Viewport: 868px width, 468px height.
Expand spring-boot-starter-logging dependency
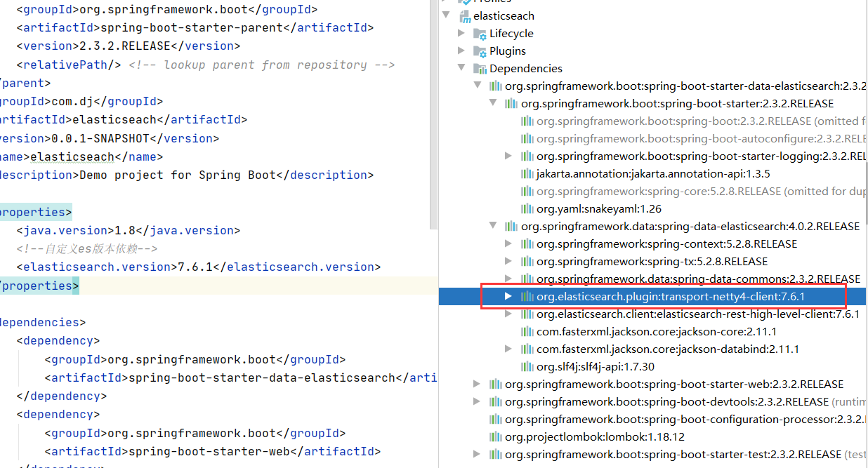click(x=508, y=156)
